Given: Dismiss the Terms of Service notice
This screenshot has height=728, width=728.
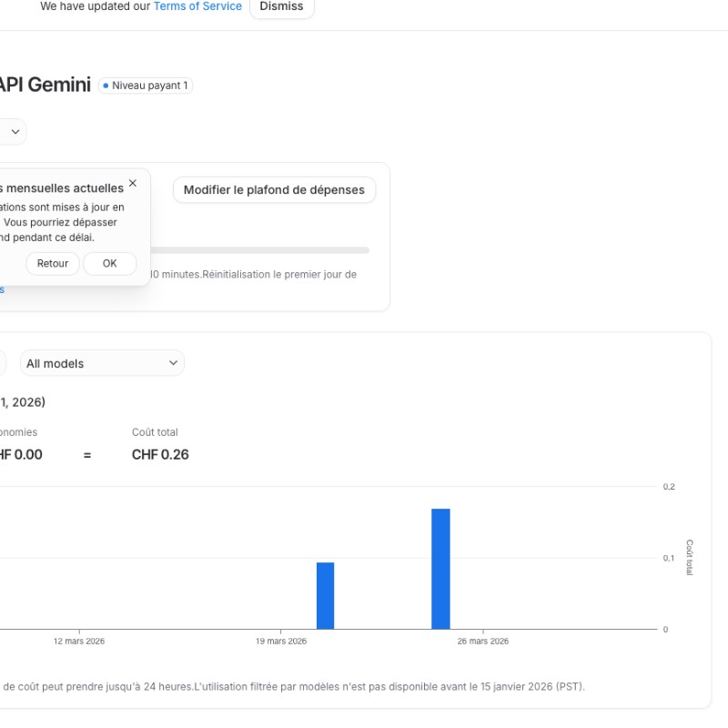Looking at the screenshot, I should [x=281, y=6].
